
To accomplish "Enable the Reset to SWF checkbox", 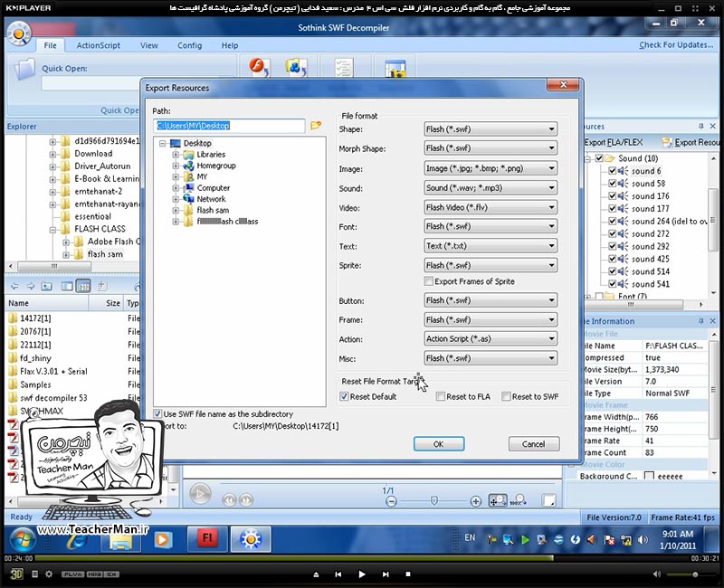I will (x=506, y=396).
